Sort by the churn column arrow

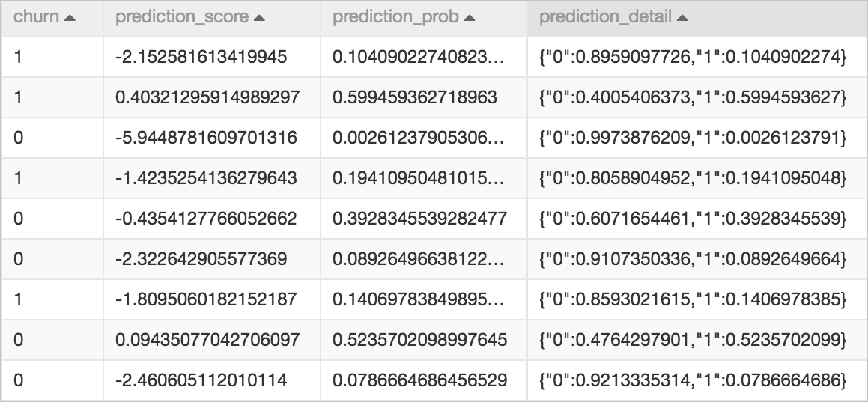coord(70,18)
